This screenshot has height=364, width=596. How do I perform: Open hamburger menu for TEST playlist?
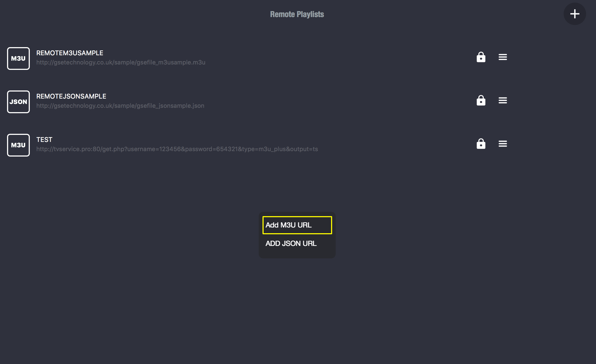pos(503,144)
